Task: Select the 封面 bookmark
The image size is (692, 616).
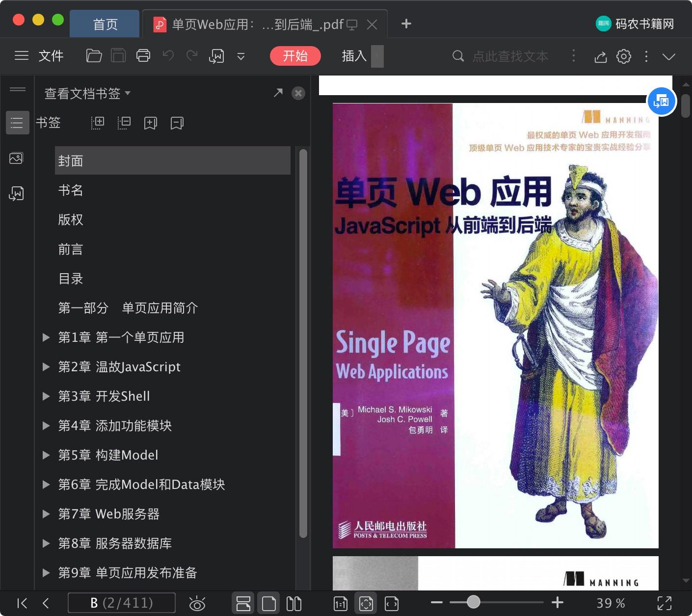Action: point(173,160)
